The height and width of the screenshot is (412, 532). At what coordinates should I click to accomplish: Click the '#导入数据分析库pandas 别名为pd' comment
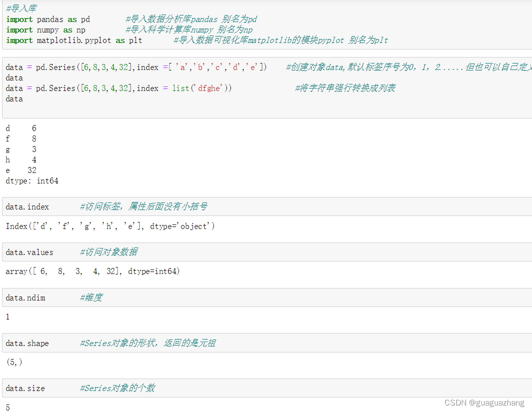point(191,19)
